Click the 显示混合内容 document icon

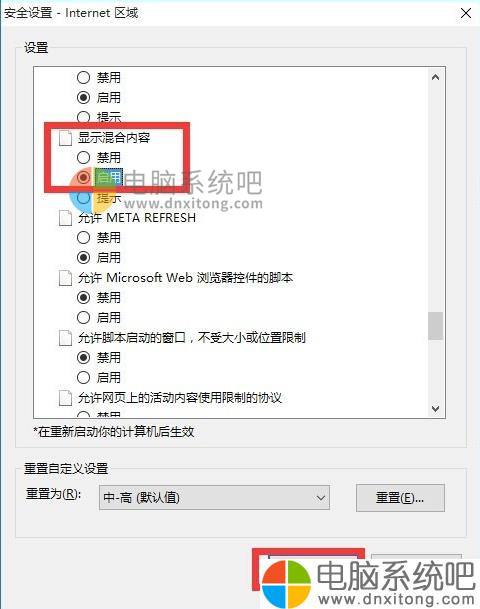click(x=65, y=138)
